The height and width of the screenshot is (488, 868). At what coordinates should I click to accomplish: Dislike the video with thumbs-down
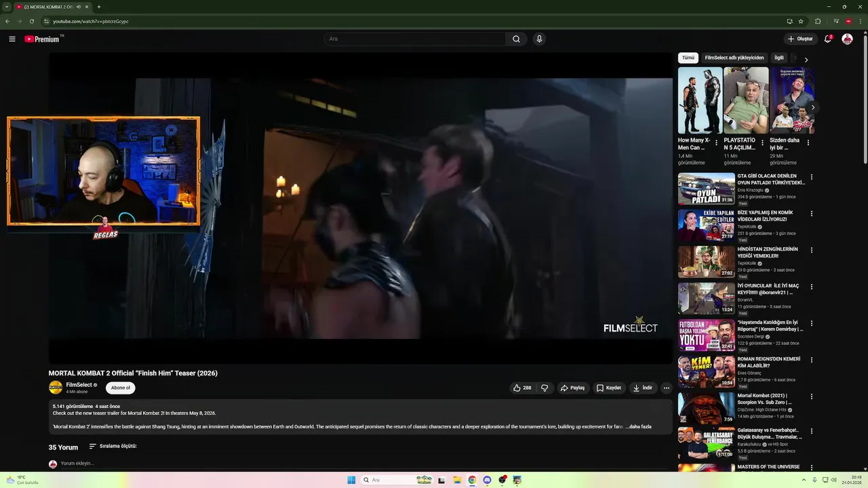[x=544, y=388]
